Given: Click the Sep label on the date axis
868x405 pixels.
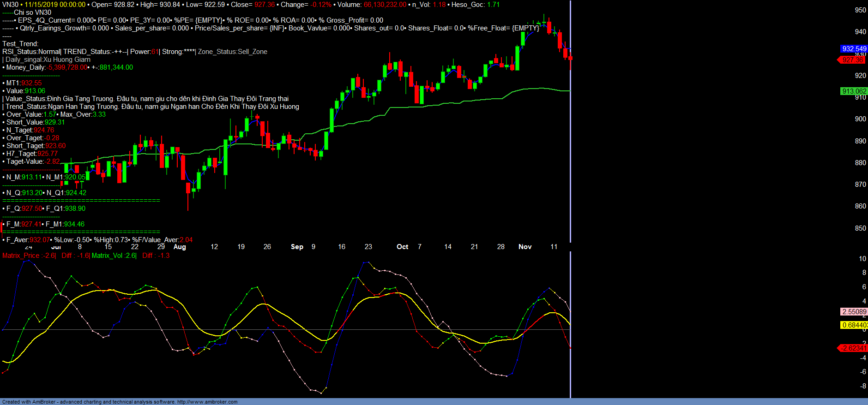Looking at the screenshot, I should [297, 247].
